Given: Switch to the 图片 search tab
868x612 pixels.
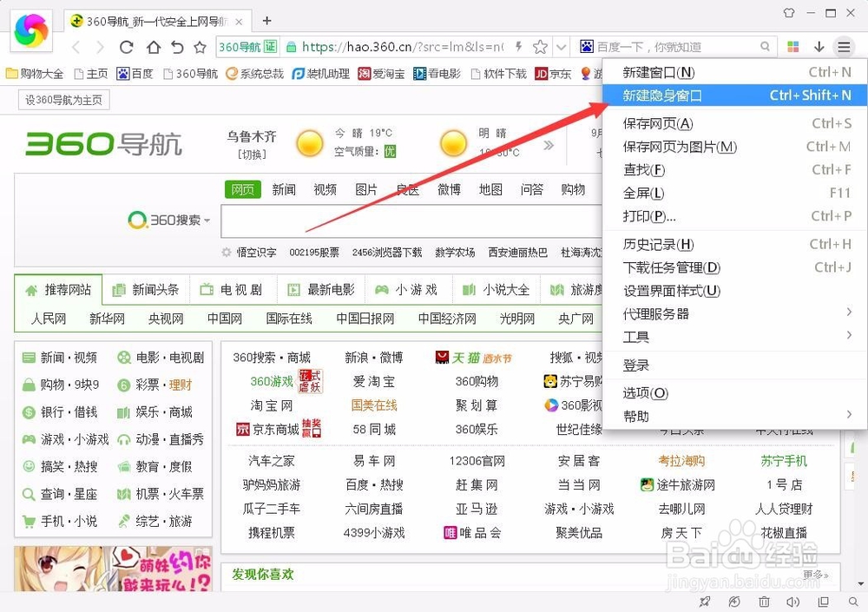Looking at the screenshot, I should (x=366, y=190).
